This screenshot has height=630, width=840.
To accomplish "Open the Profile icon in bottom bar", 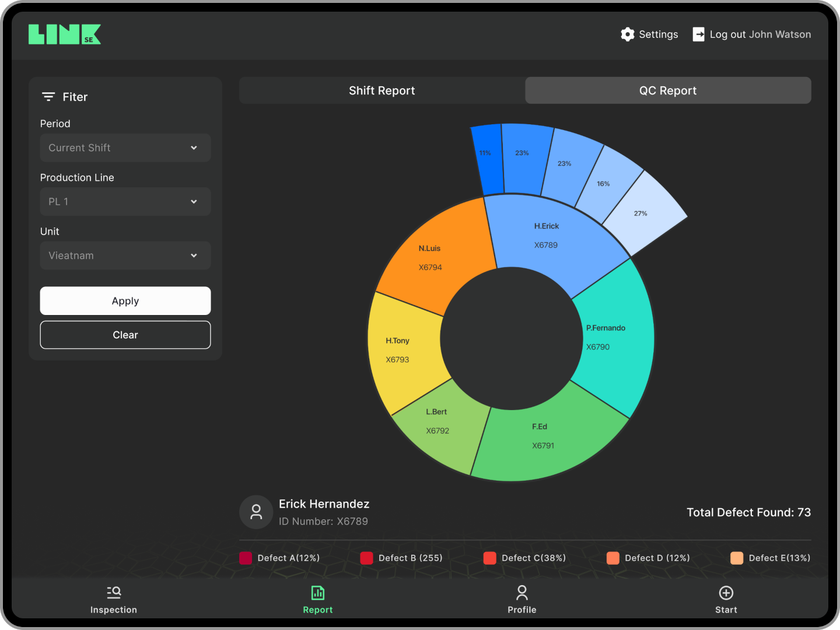I will pos(521,592).
